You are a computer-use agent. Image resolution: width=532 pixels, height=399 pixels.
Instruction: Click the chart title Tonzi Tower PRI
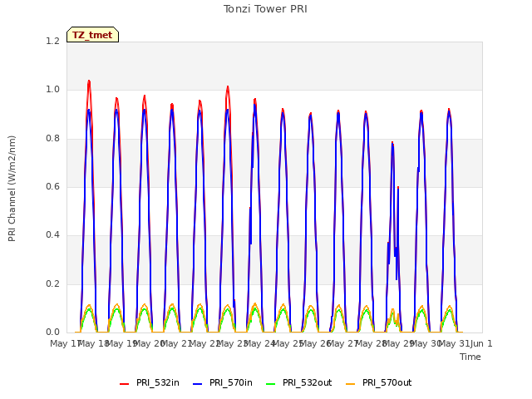pyautogui.click(x=265, y=9)
